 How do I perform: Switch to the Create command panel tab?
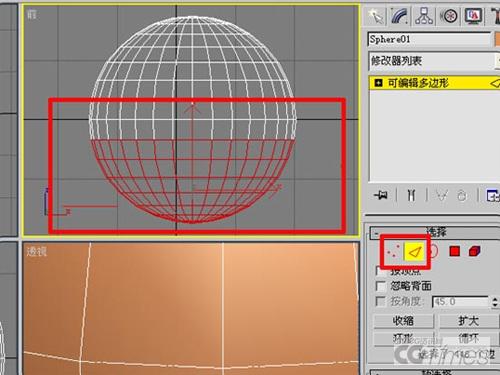point(376,16)
